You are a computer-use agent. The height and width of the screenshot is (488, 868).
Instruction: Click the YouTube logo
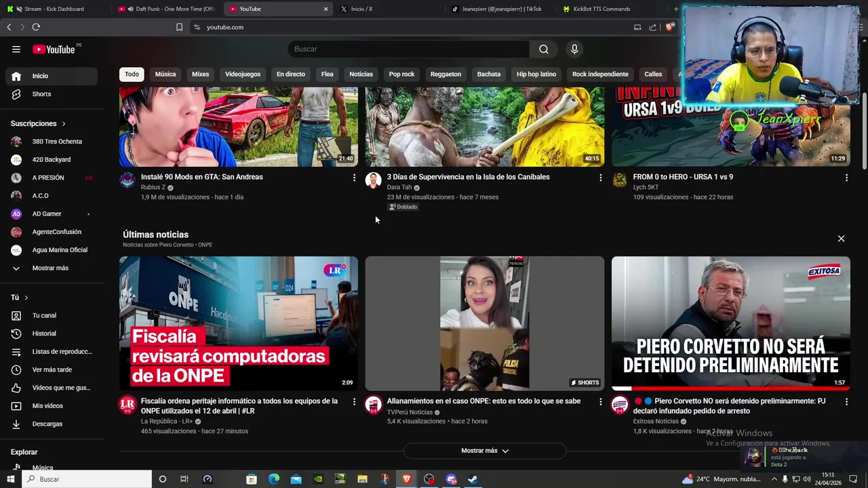coord(54,49)
